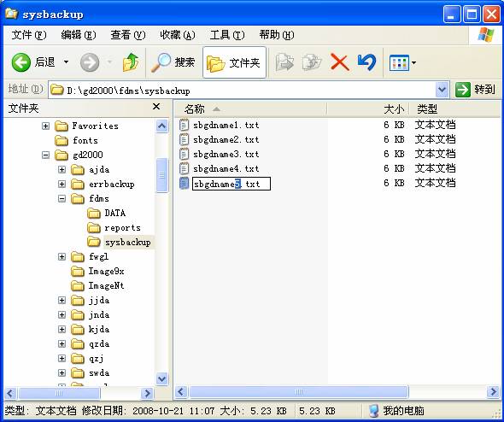
Task: Click the red X Delete icon
Action: tap(339, 62)
